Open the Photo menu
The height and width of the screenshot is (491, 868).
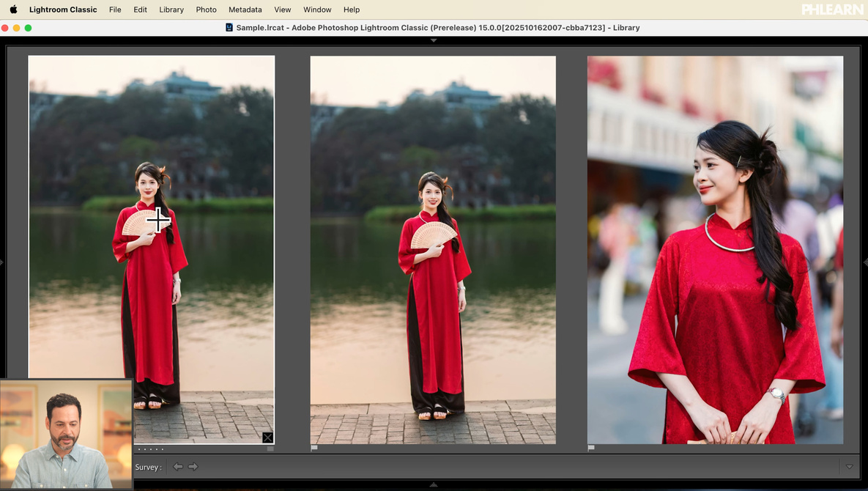coord(206,10)
